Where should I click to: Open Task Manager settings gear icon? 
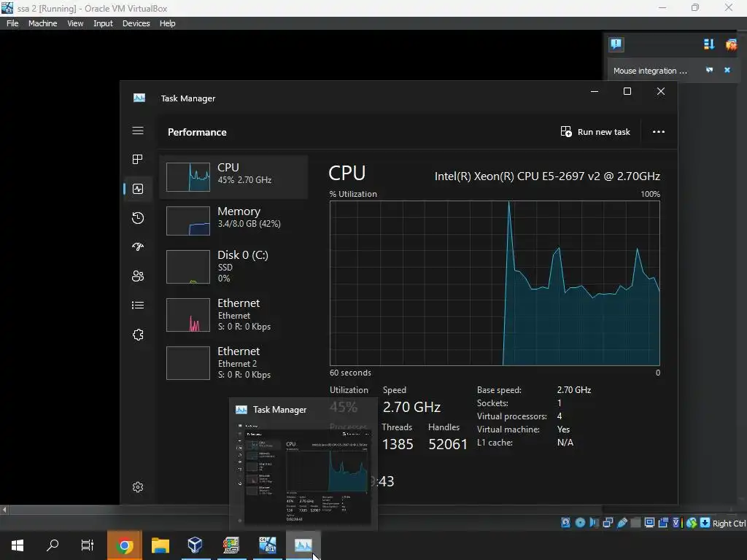click(x=138, y=487)
